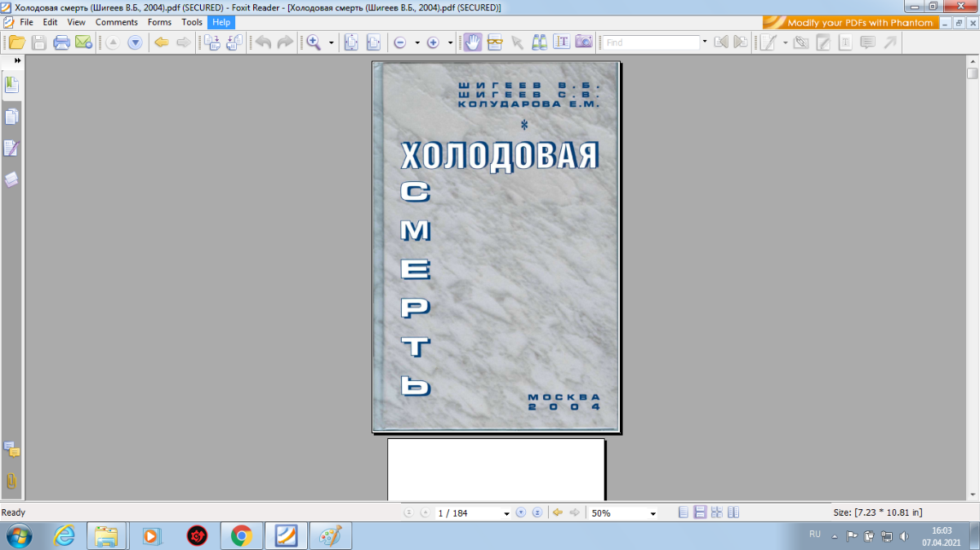Viewport: 980px width, 550px height.
Task: Expand the Find box options arrow
Action: [705, 42]
